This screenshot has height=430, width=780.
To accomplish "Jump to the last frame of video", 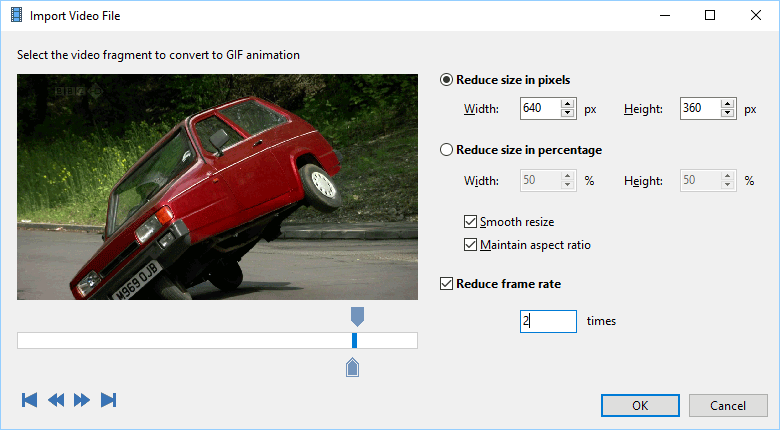I will pyautogui.click(x=109, y=400).
